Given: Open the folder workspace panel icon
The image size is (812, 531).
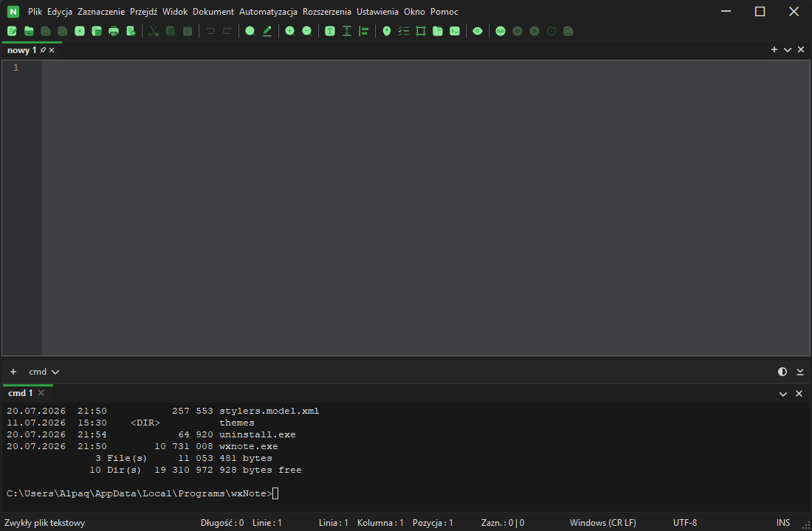Looking at the screenshot, I should tap(438, 31).
